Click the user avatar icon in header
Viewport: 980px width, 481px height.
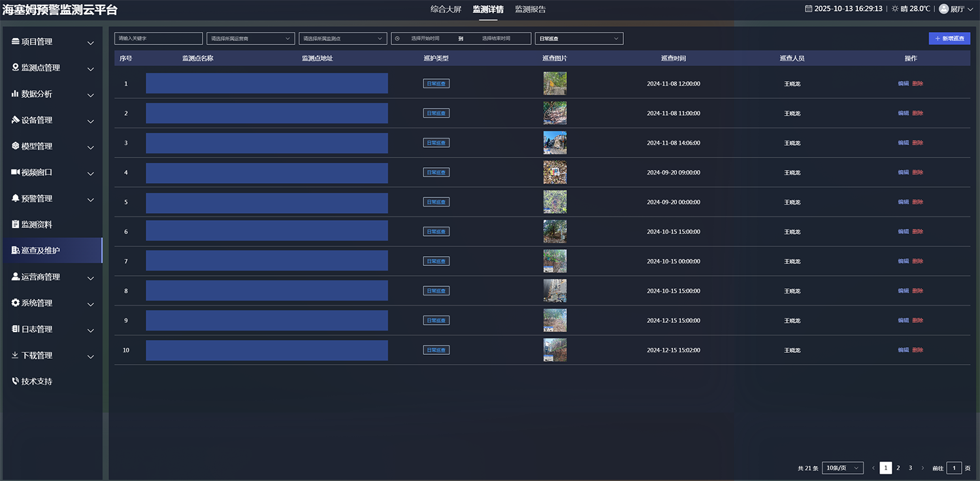coord(943,9)
